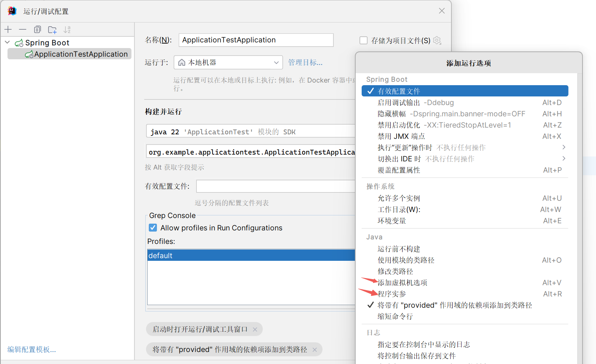Screen dimensions: 596x364
Task: Select ApplicationTestApplication in the configuration tree
Action: point(80,54)
